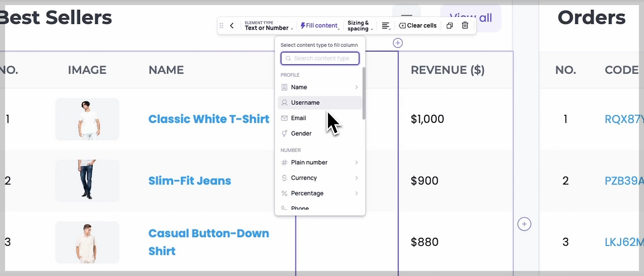Select the $1,000 revenue cell

[428, 119]
